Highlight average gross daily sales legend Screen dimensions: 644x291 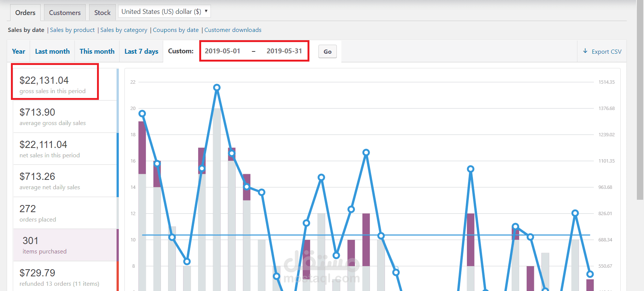coord(66,117)
